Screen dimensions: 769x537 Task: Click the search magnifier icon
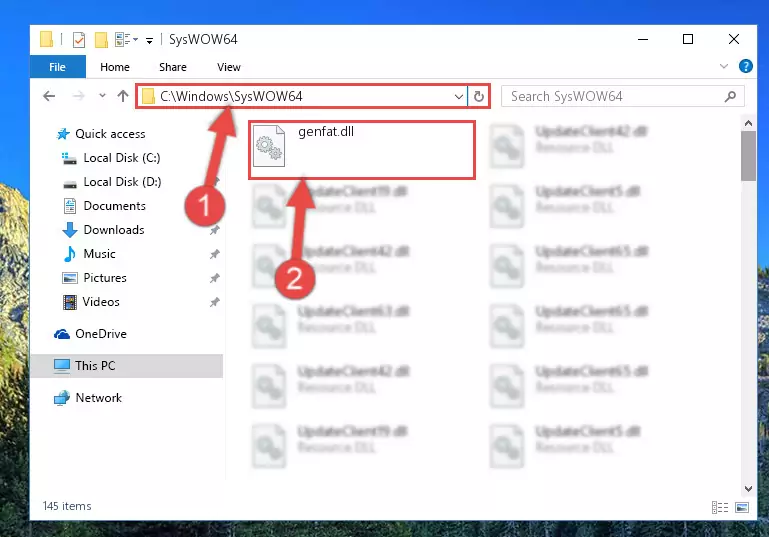click(730, 96)
